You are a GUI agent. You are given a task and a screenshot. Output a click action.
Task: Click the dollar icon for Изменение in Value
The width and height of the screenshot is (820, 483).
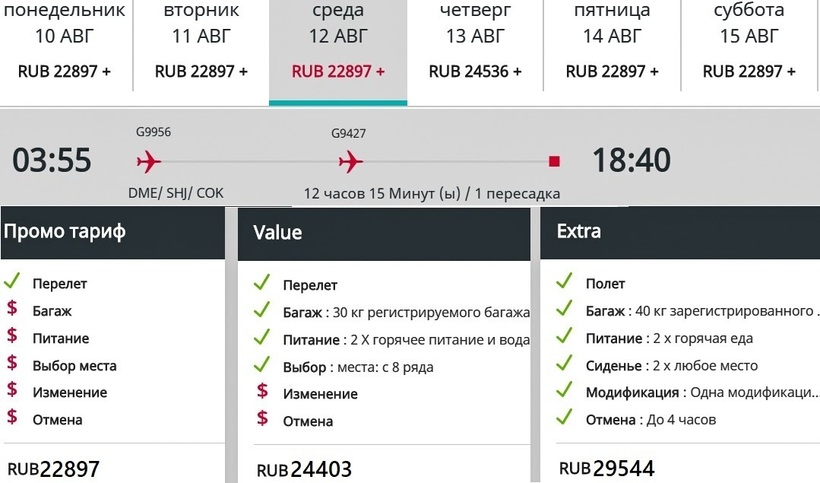[263, 393]
